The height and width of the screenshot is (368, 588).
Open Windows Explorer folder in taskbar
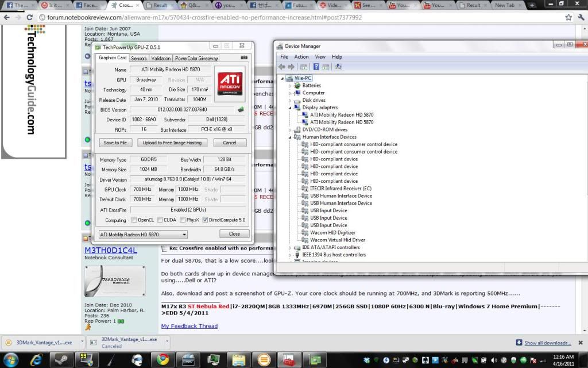[239, 360]
